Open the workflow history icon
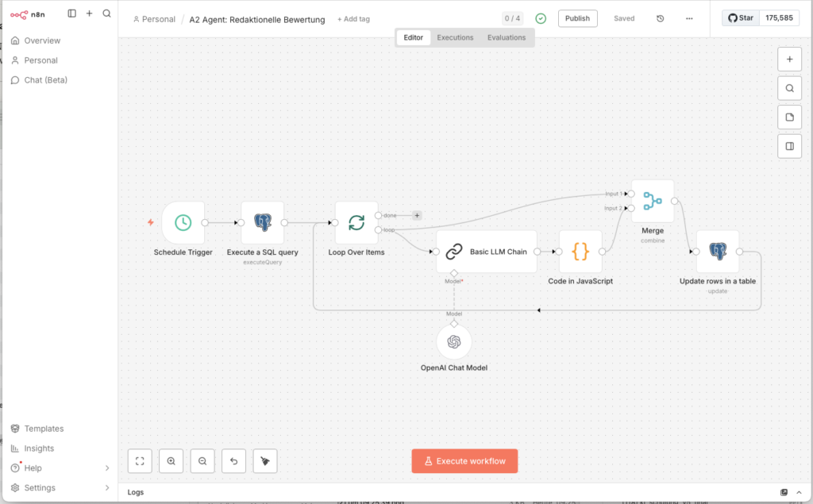 point(661,18)
